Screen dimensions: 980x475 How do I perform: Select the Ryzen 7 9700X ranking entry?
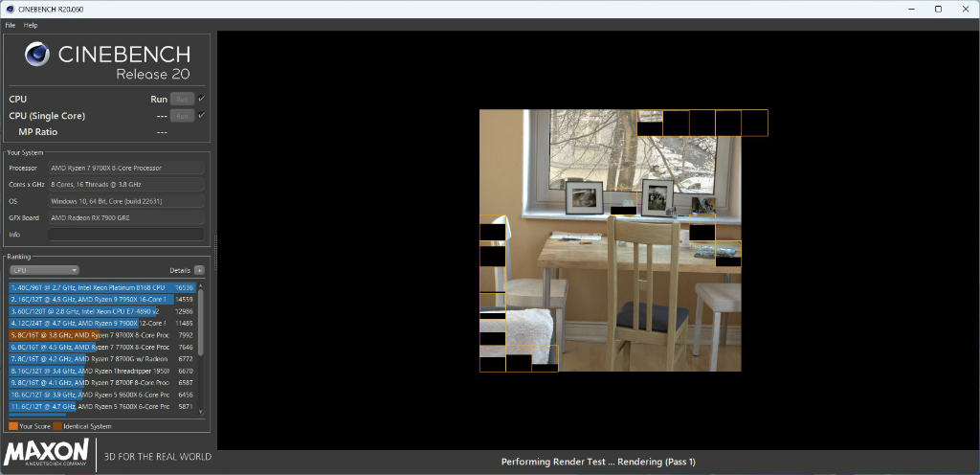101,335
